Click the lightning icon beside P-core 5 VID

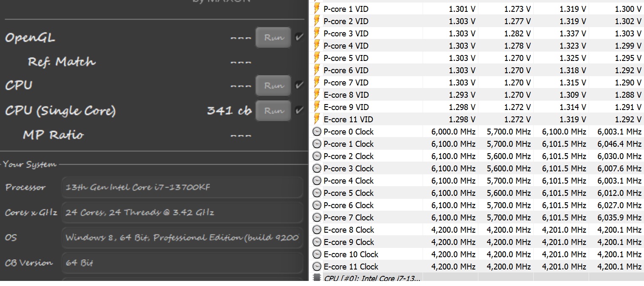[317, 58]
